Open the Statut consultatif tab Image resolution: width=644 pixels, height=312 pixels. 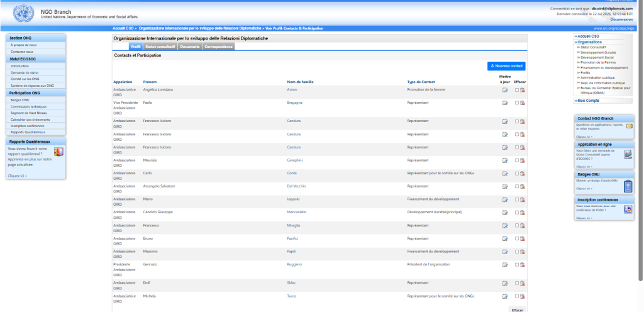click(x=160, y=47)
